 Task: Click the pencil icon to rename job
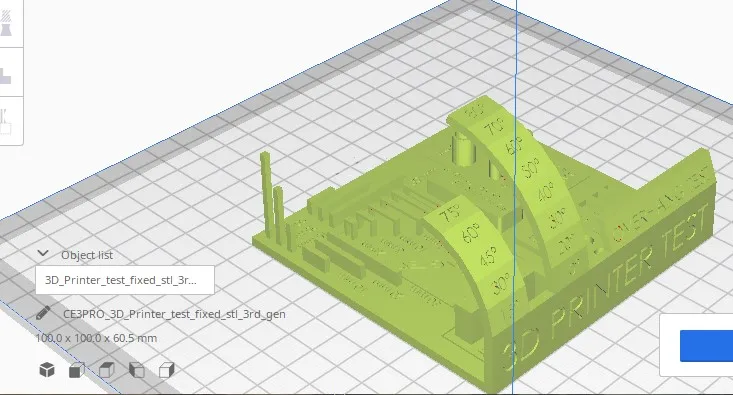click(x=43, y=313)
